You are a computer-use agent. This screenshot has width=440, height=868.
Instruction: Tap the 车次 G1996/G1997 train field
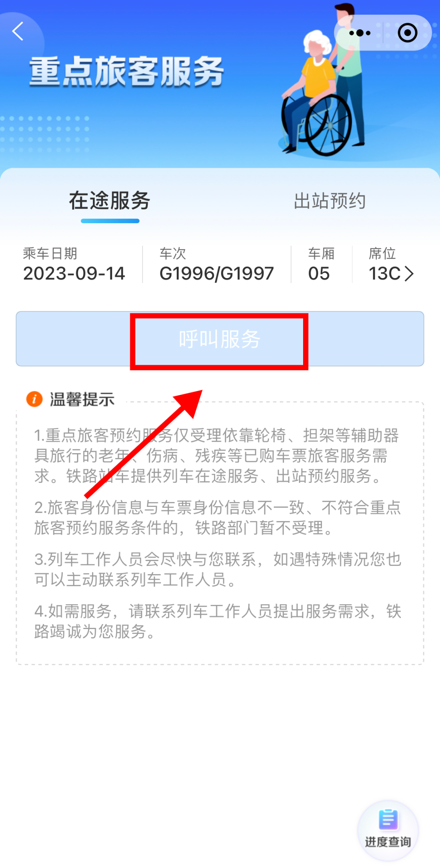point(216,264)
